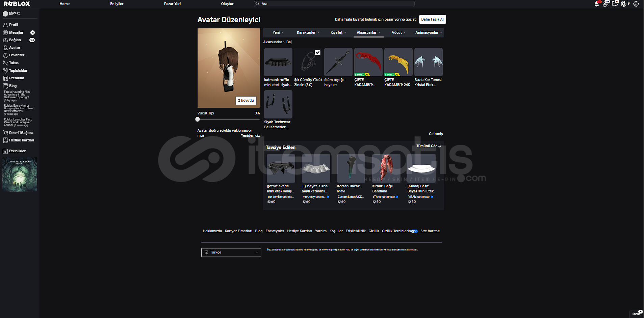Open Etkinlikler sidebar icon
This screenshot has width=644, height=318.
[x=5, y=151]
